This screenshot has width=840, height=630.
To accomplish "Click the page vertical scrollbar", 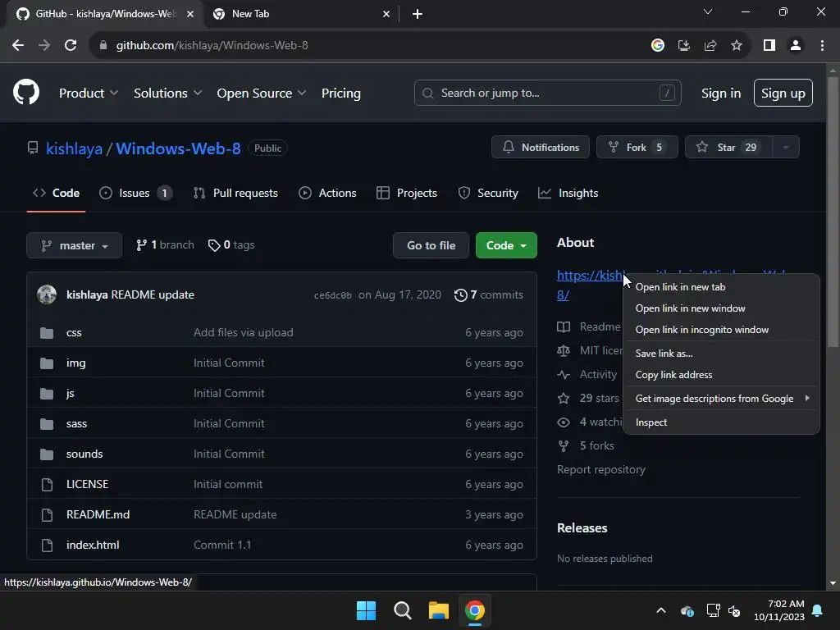I will pyautogui.click(x=833, y=213).
